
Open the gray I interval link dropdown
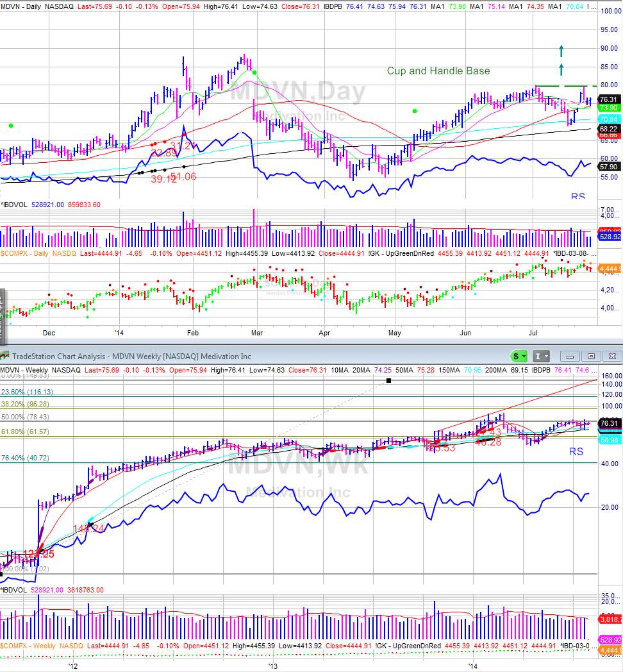click(x=541, y=356)
